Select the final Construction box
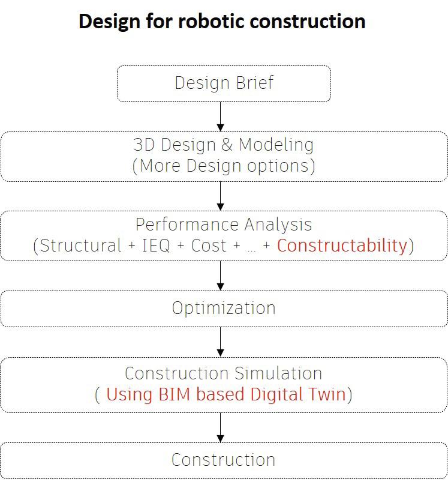The image size is (448, 482). (x=224, y=460)
